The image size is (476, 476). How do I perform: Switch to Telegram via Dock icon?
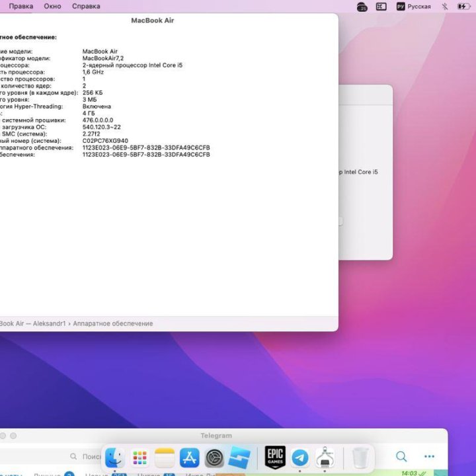300,457
